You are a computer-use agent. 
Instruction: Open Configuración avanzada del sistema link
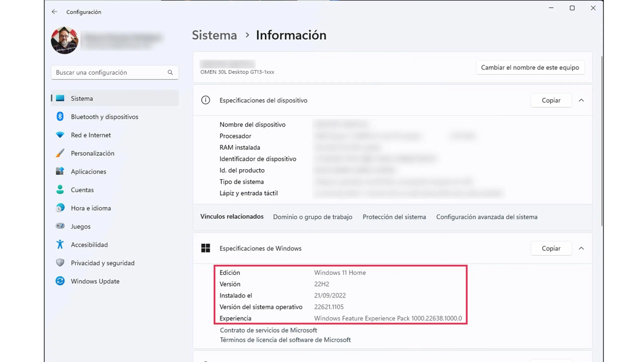tap(487, 217)
